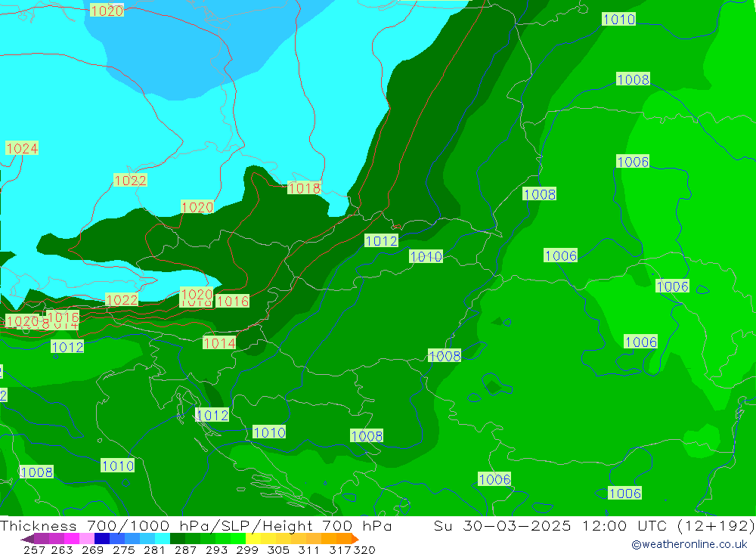Pick the bright magenta legend swatch
The width and height of the screenshot is (756, 554).
click(71, 539)
